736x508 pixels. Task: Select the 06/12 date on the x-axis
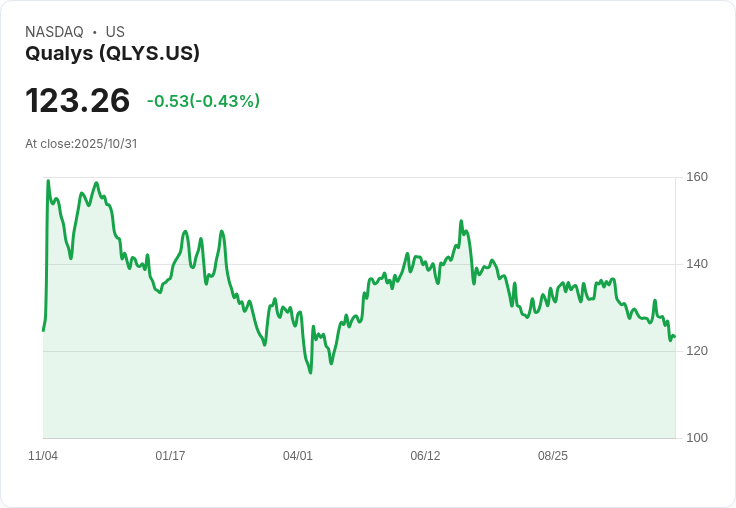click(x=425, y=455)
